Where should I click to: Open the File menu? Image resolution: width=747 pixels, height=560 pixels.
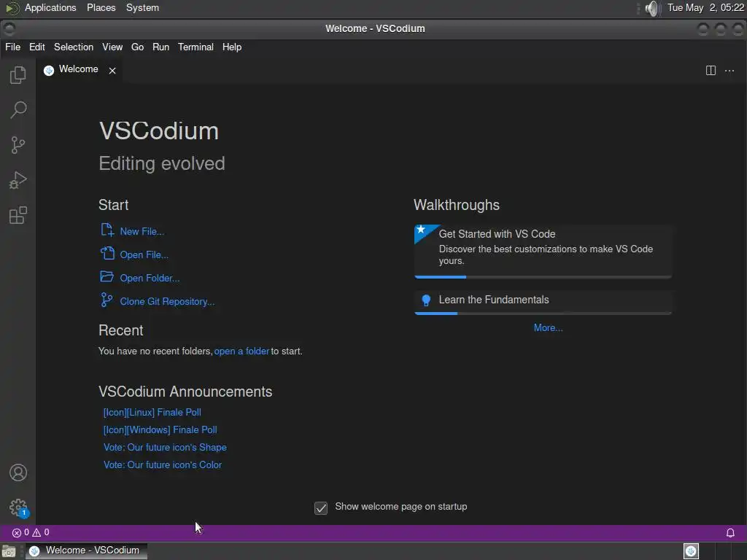pos(12,47)
